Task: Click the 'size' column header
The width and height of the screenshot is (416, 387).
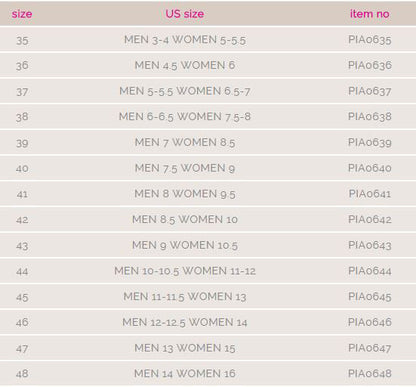Action: (x=22, y=14)
